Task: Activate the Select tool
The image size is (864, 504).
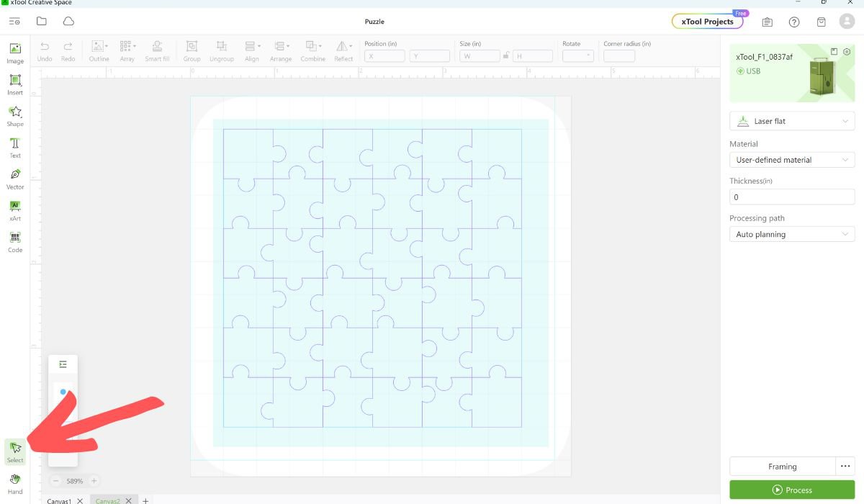Action: pyautogui.click(x=14, y=450)
